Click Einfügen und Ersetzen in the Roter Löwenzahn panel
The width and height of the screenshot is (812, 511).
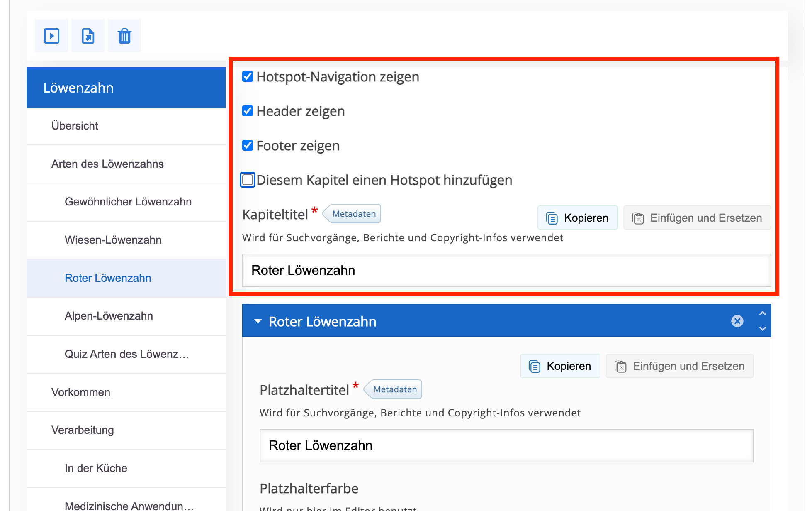click(x=680, y=366)
